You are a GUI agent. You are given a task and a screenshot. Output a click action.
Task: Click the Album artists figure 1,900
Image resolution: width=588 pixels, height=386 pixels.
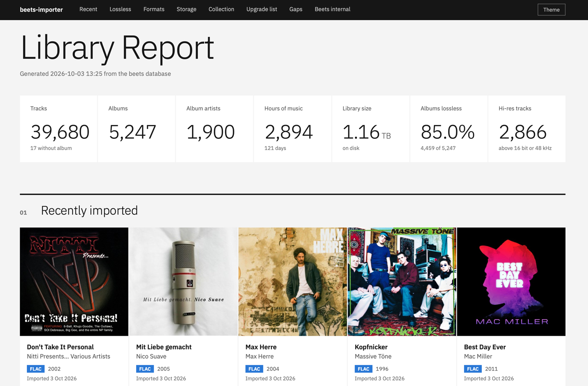coord(210,132)
